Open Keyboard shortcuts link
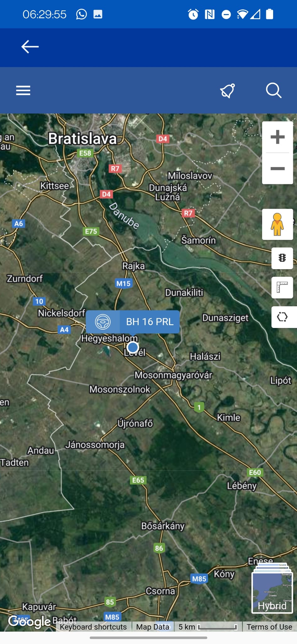The image size is (297, 644). 93,627
